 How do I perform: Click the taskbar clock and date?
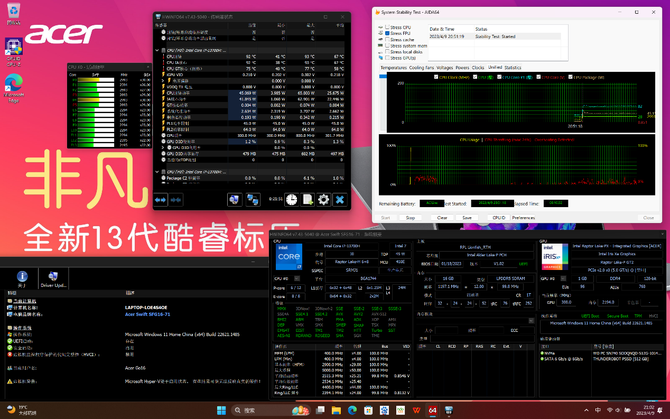[x=644, y=410]
